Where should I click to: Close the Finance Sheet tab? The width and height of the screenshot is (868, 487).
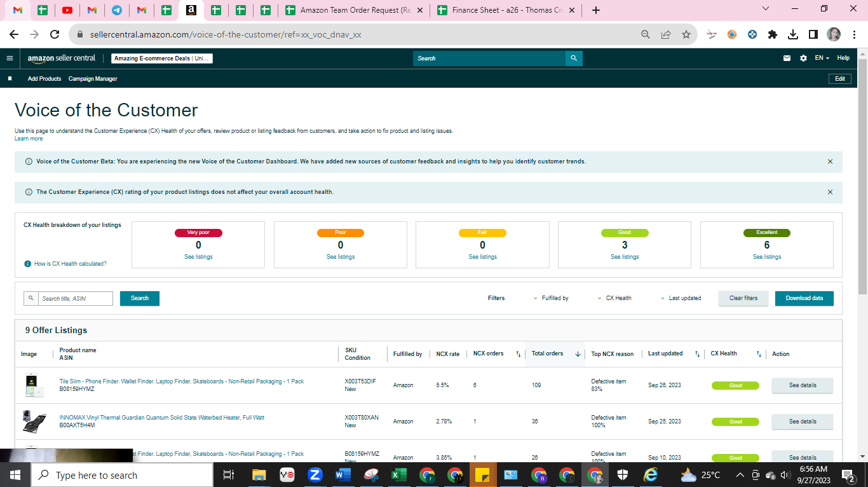point(572,10)
